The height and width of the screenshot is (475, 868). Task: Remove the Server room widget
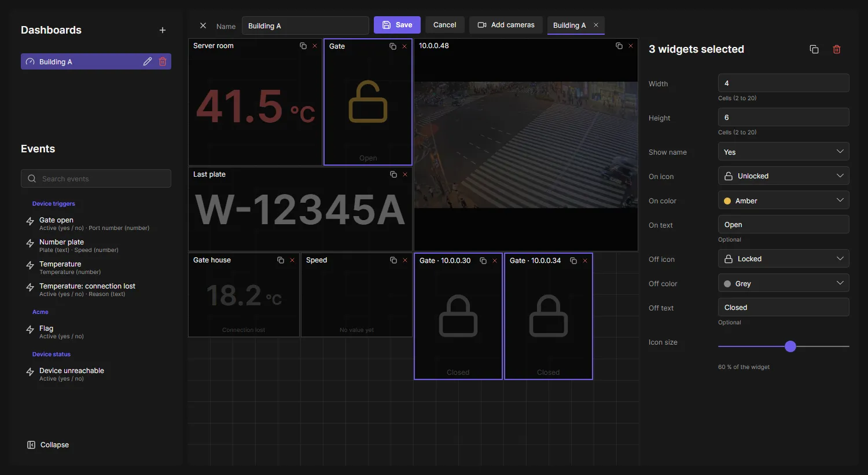point(315,46)
